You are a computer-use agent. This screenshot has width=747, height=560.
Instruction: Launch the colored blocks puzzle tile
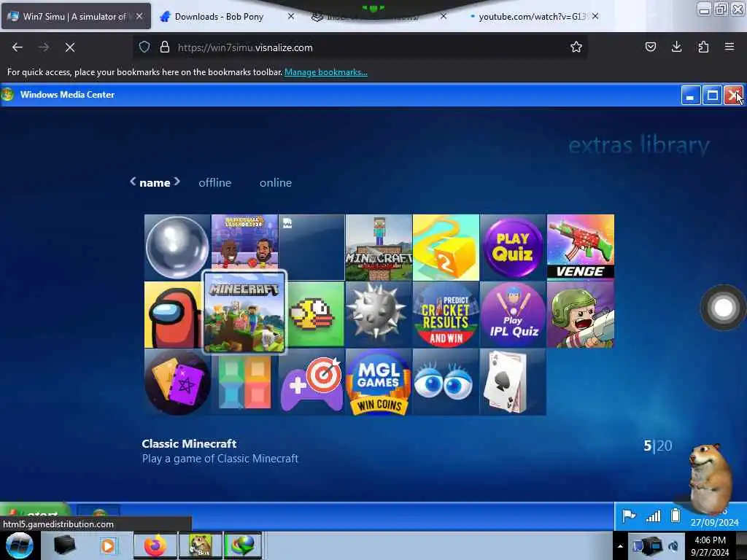coord(244,384)
